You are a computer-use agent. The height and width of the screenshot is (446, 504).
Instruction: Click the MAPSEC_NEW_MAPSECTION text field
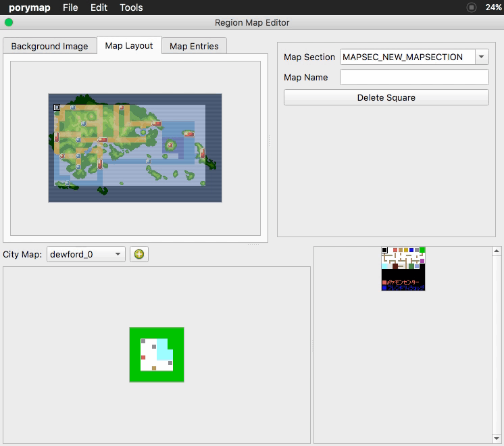407,57
